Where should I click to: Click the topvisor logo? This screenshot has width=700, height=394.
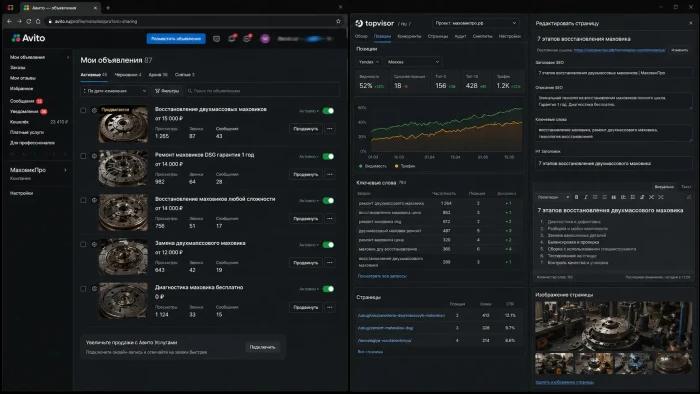375,23
